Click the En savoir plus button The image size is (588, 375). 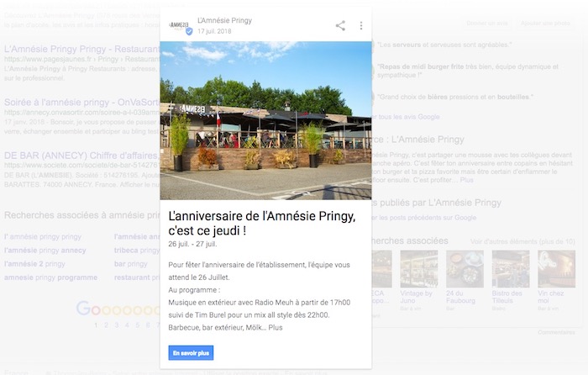click(x=191, y=353)
